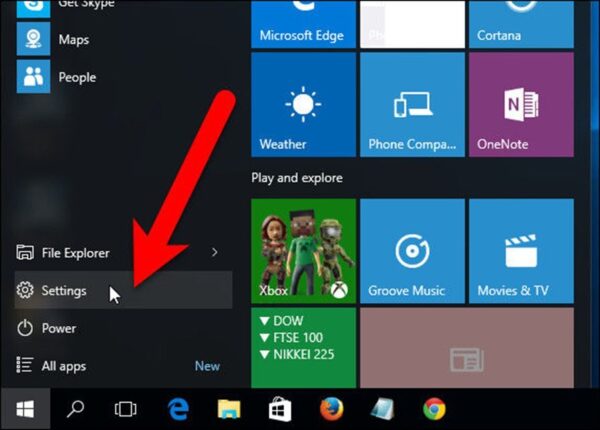Open the Money stock ticker tile
The height and width of the screenshot is (430, 600).
click(303, 347)
